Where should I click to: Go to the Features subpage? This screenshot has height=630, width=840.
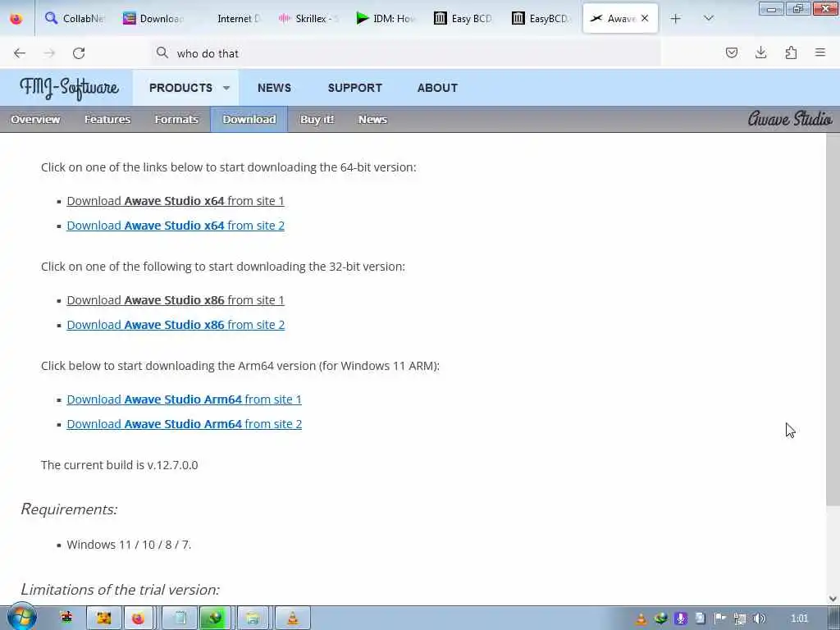pyautogui.click(x=107, y=120)
